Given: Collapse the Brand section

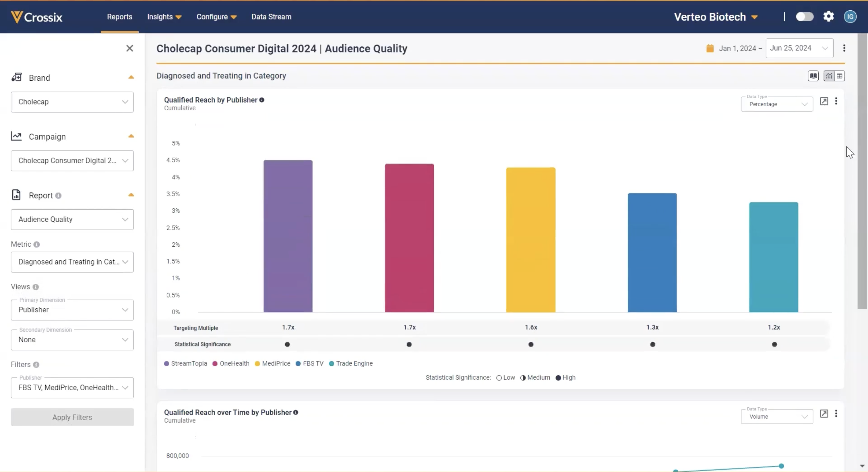Looking at the screenshot, I should (131, 78).
